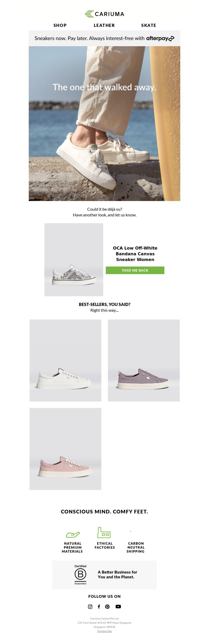This screenshot has width=209, height=644.
Task: Click the TAKE ME BACK button
Action: pyautogui.click(x=135, y=270)
